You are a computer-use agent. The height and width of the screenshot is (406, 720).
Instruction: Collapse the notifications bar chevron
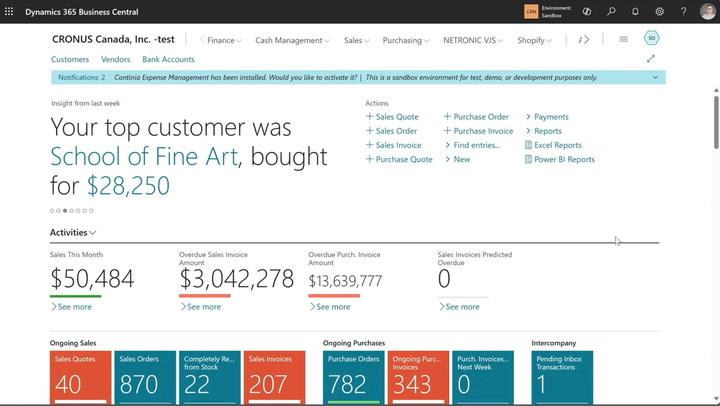655,77
